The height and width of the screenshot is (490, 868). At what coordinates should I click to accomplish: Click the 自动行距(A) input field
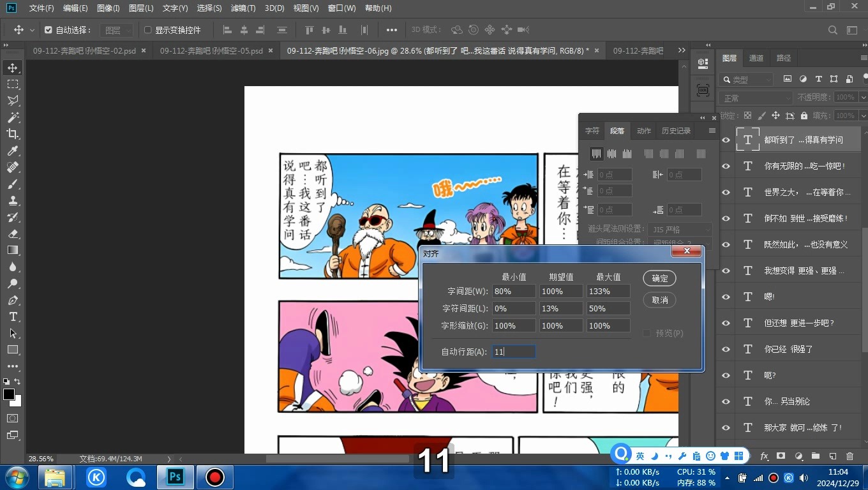tap(514, 352)
